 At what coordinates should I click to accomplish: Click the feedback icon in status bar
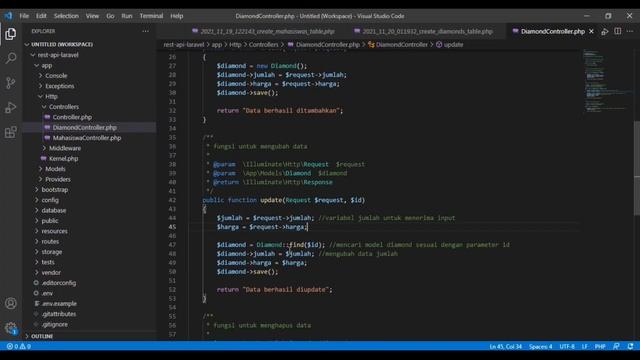[616, 347]
